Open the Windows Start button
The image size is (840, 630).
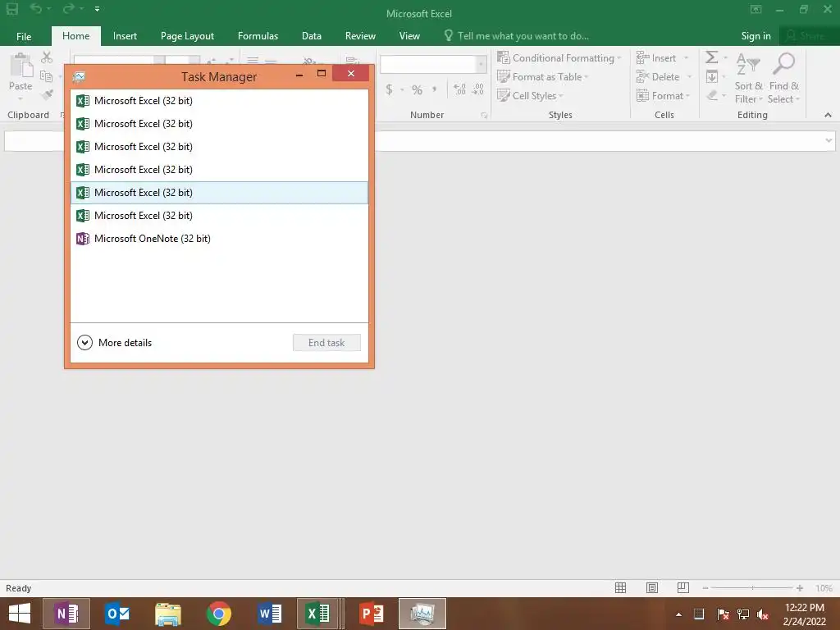pos(20,614)
